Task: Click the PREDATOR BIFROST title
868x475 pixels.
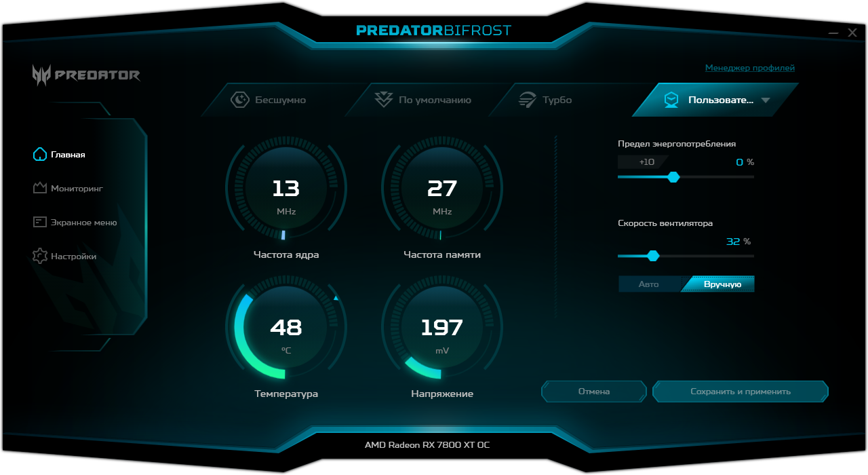Action: 434,31
